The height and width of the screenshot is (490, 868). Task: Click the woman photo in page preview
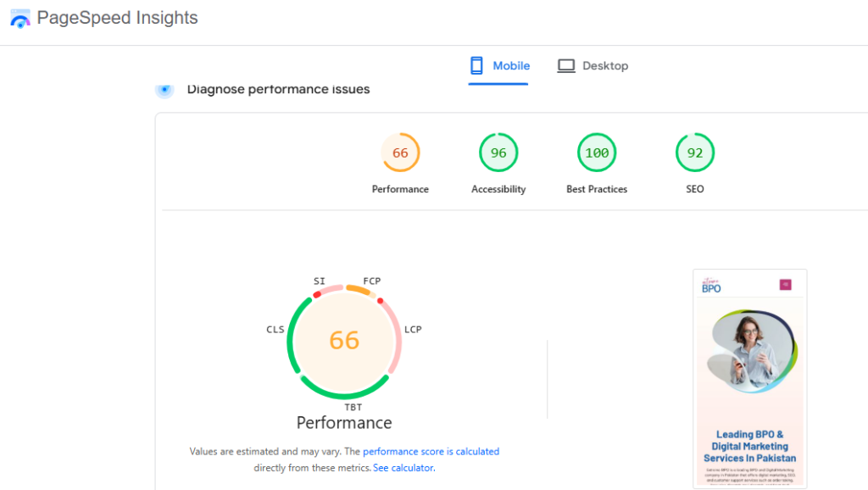749,352
